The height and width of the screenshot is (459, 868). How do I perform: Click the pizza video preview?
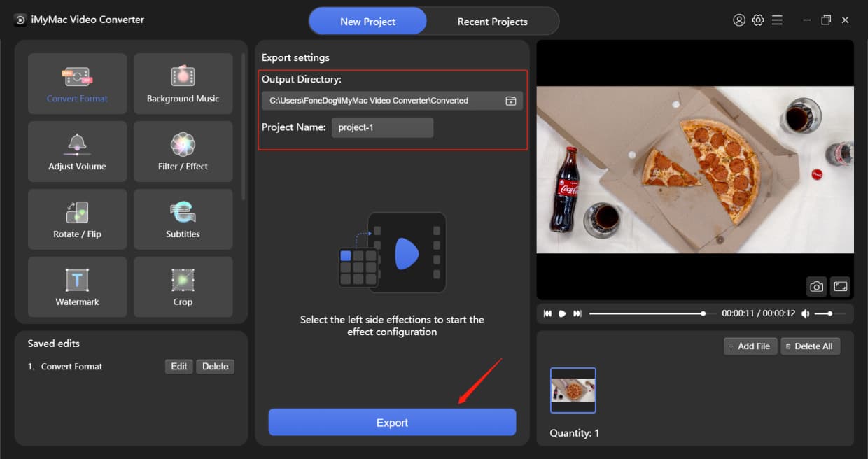coord(695,169)
